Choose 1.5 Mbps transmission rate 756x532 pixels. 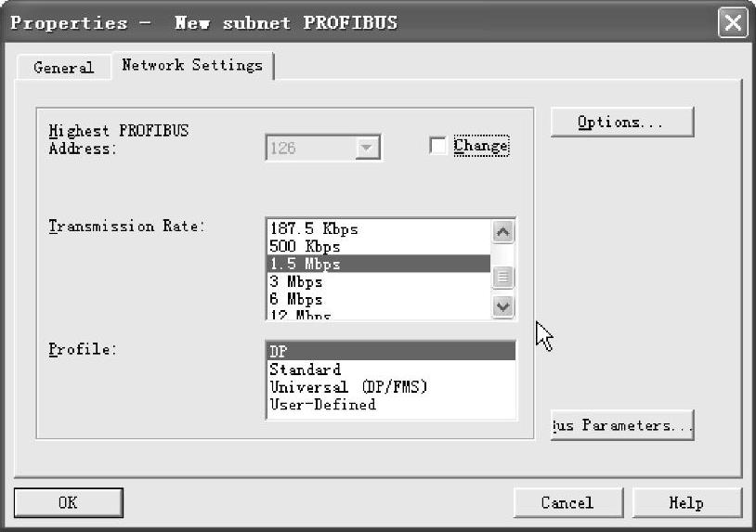coord(379,264)
